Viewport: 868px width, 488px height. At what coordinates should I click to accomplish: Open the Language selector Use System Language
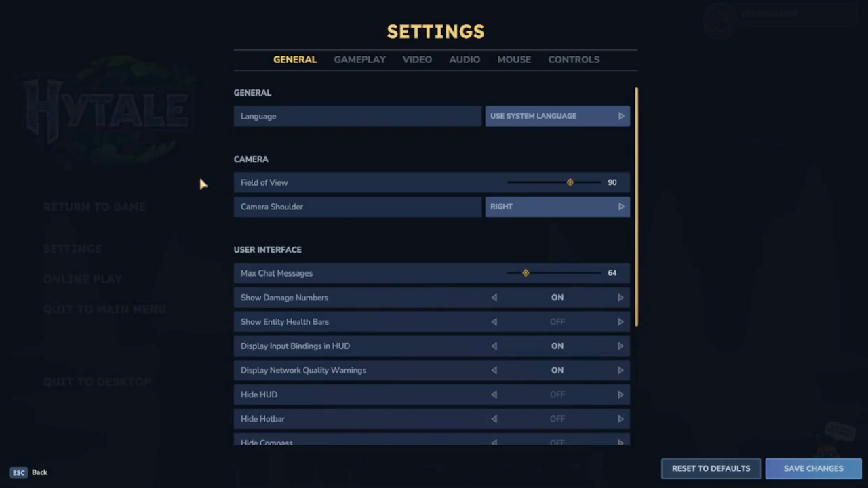pos(549,116)
